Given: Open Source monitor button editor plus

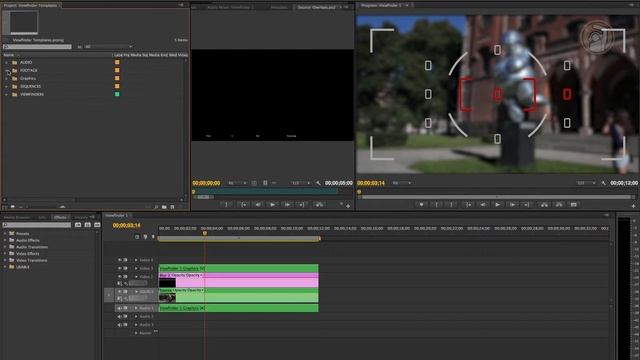Looking at the screenshot, I should tap(348, 206).
